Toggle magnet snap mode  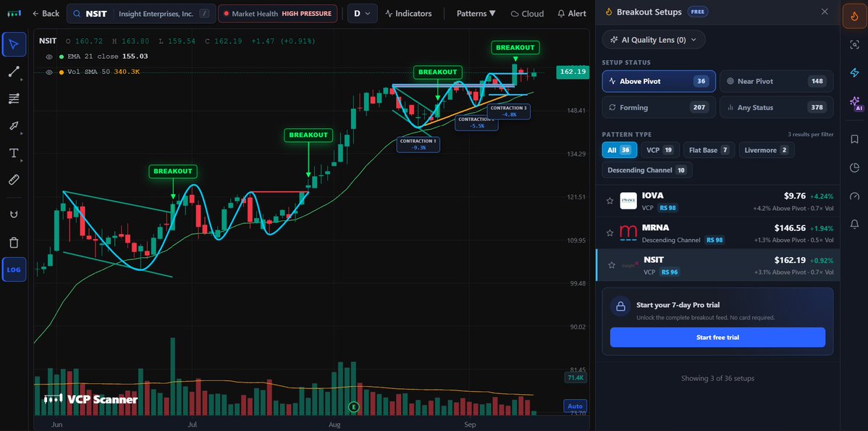coord(14,214)
